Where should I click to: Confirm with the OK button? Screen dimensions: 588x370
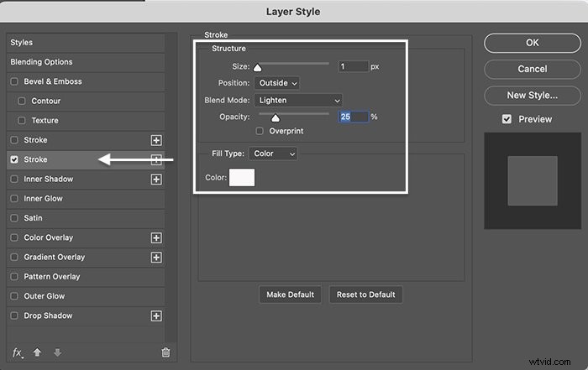point(532,43)
